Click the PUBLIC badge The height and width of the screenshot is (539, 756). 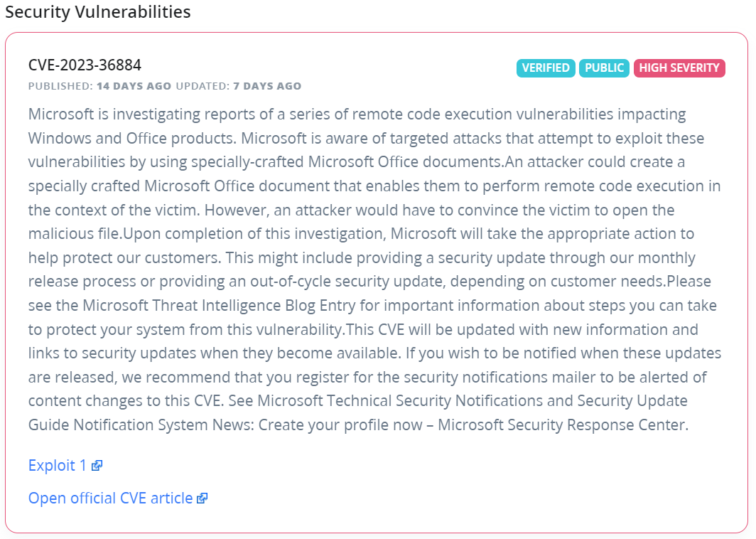[x=605, y=68]
